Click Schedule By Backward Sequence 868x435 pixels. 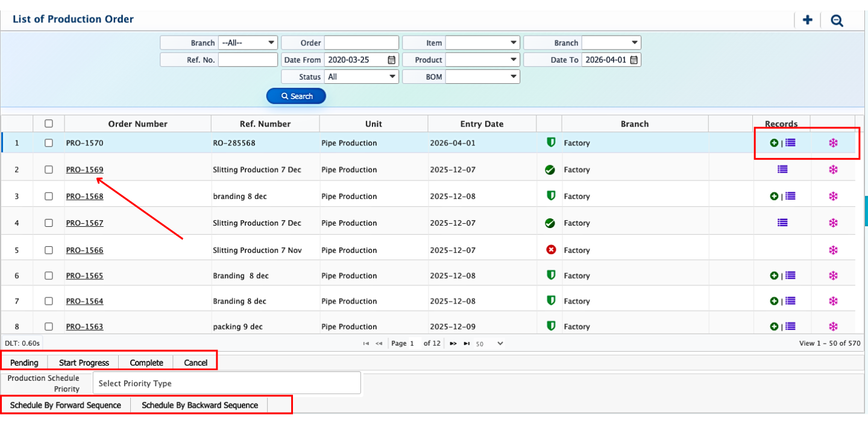click(x=200, y=405)
